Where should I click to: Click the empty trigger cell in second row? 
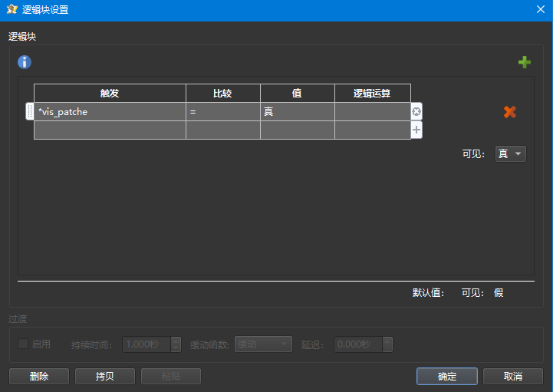[x=110, y=130]
